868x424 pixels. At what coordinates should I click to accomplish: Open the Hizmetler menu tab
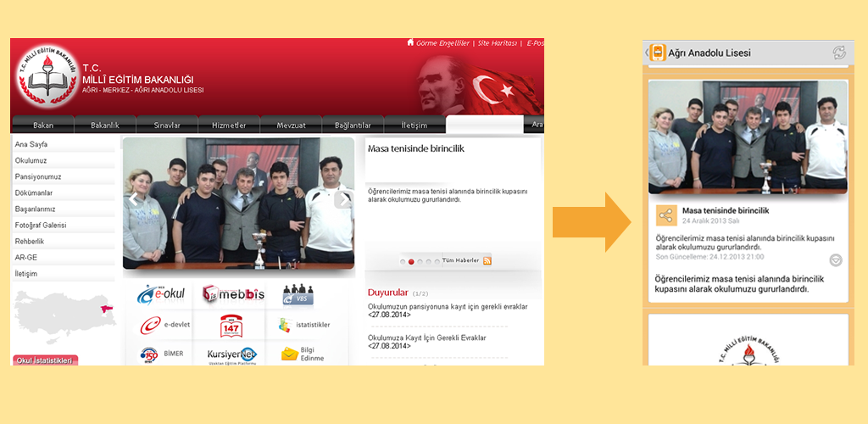pyautogui.click(x=229, y=126)
